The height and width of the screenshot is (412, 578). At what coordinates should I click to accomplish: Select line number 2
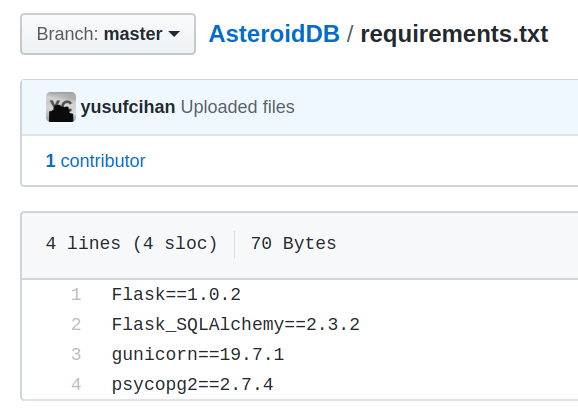pyautogui.click(x=76, y=325)
